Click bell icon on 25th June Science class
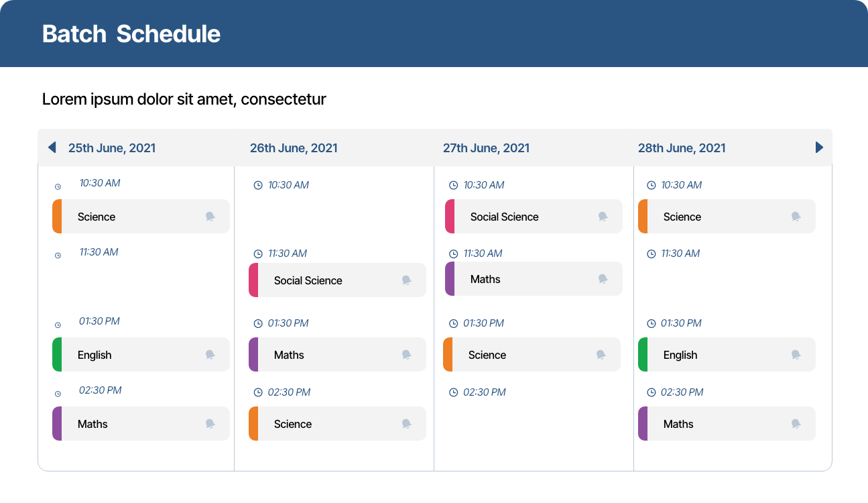Image resolution: width=868 pixels, height=503 pixels. pyautogui.click(x=210, y=217)
